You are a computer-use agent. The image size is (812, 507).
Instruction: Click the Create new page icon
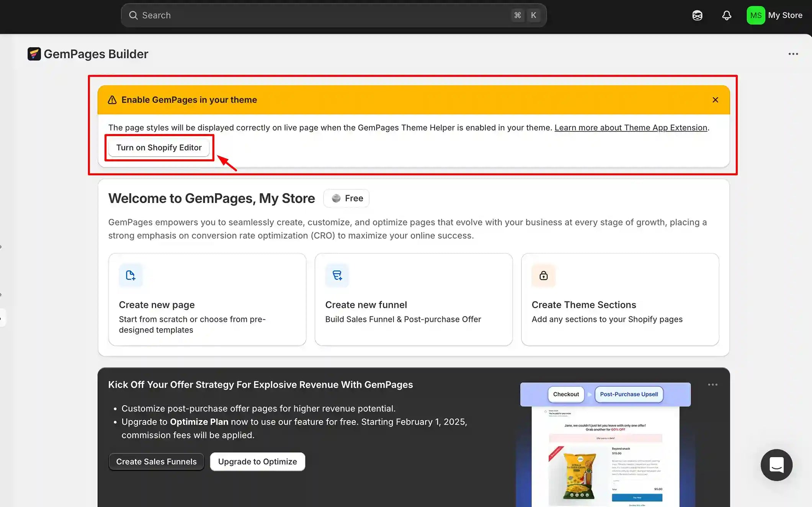(131, 275)
